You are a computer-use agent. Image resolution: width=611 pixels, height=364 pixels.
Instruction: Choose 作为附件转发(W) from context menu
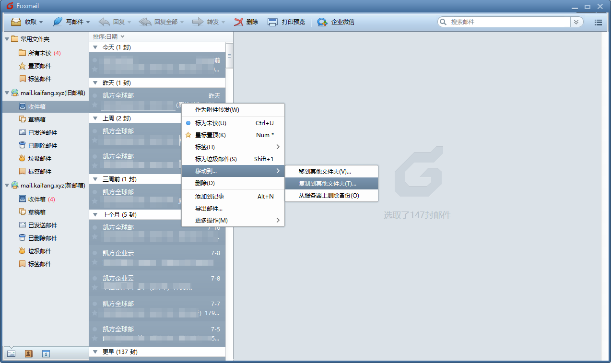pyautogui.click(x=233, y=110)
